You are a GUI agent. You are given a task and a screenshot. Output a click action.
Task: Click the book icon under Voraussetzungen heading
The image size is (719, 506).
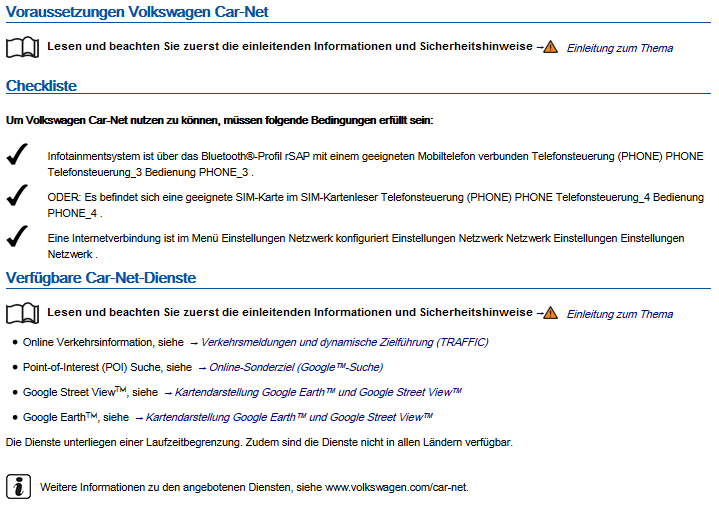pyautogui.click(x=22, y=47)
